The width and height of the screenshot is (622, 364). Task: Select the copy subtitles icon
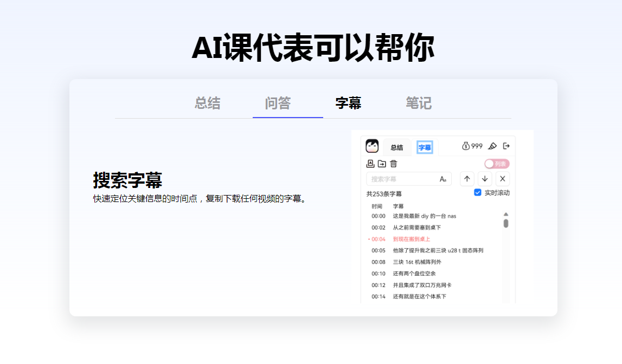pos(370,164)
